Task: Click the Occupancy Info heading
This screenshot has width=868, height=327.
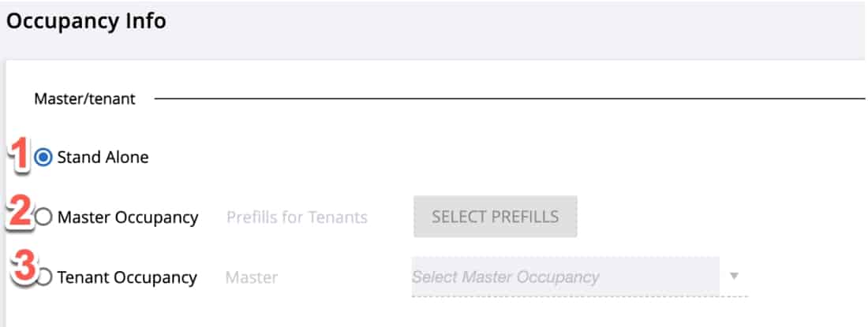Action: click(86, 21)
